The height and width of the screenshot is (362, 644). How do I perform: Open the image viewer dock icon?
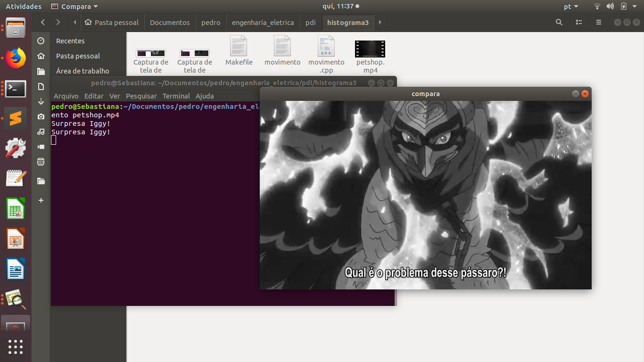(16, 299)
